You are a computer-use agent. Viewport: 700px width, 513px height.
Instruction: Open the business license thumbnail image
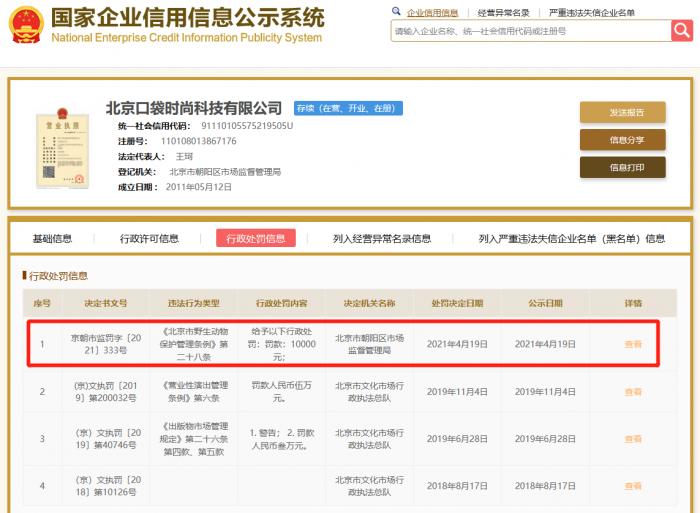tap(58, 146)
